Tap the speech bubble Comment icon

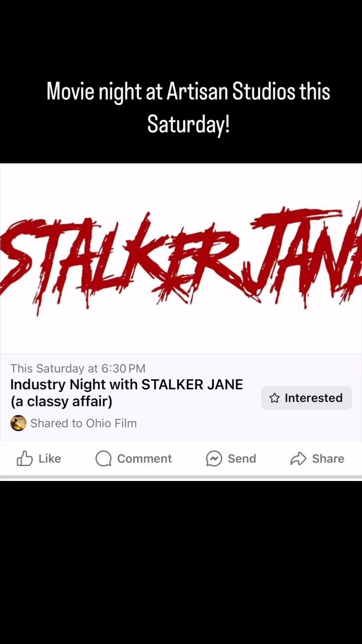103,458
